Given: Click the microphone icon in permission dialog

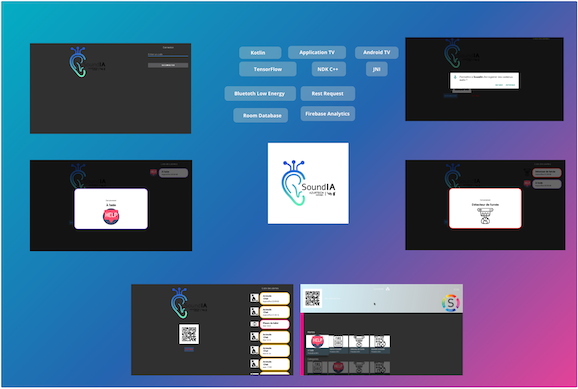Looking at the screenshot, I should pyautogui.click(x=455, y=77).
